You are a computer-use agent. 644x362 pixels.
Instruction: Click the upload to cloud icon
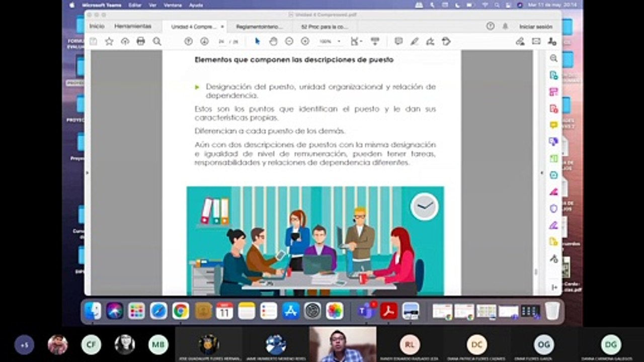point(125,42)
